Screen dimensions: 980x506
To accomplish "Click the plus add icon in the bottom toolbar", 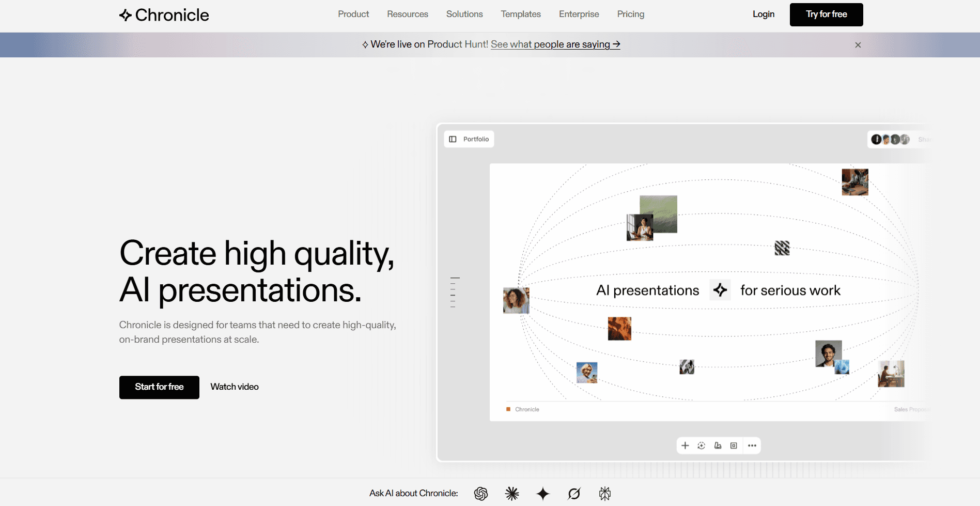I will pos(685,446).
